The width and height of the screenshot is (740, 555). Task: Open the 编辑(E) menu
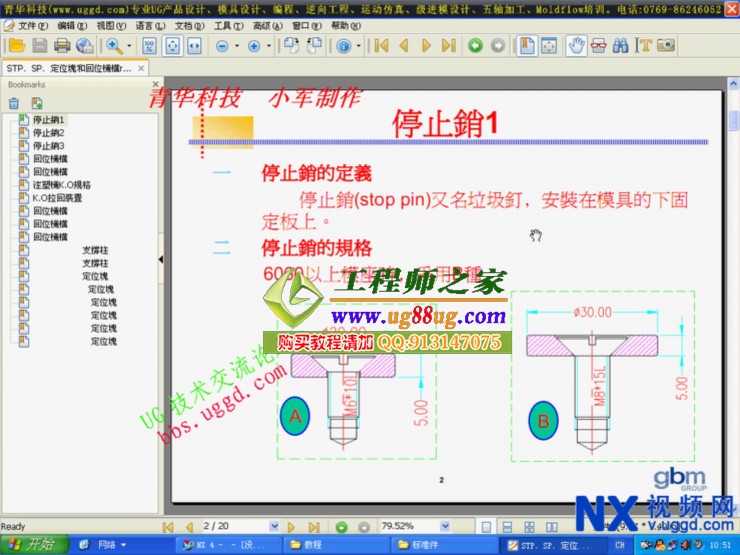coord(72,26)
